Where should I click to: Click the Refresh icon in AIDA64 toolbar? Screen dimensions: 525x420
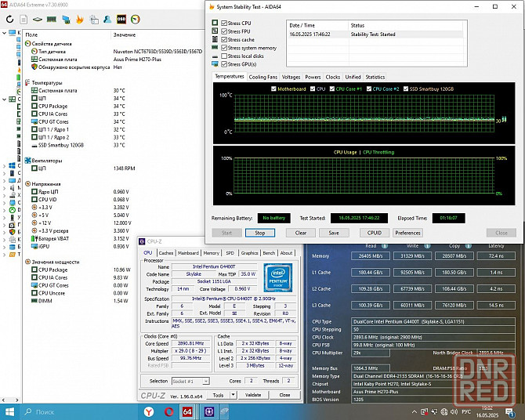pos(9,20)
